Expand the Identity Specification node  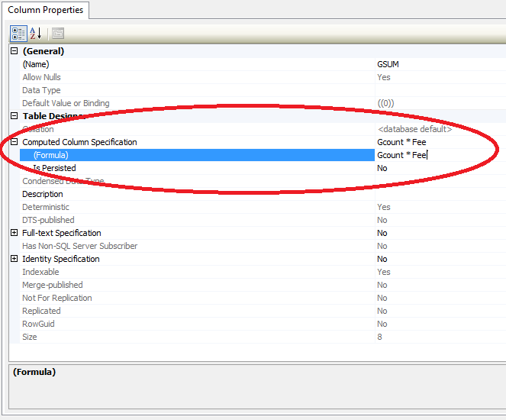click(14, 259)
